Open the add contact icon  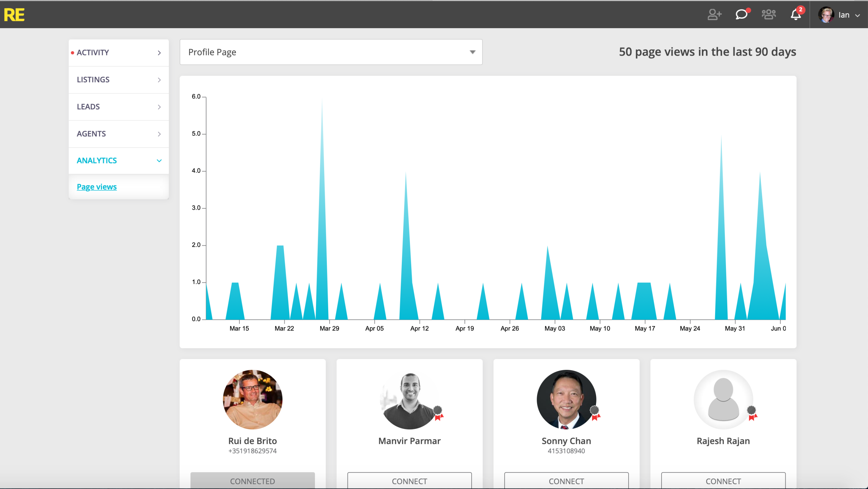coord(714,15)
